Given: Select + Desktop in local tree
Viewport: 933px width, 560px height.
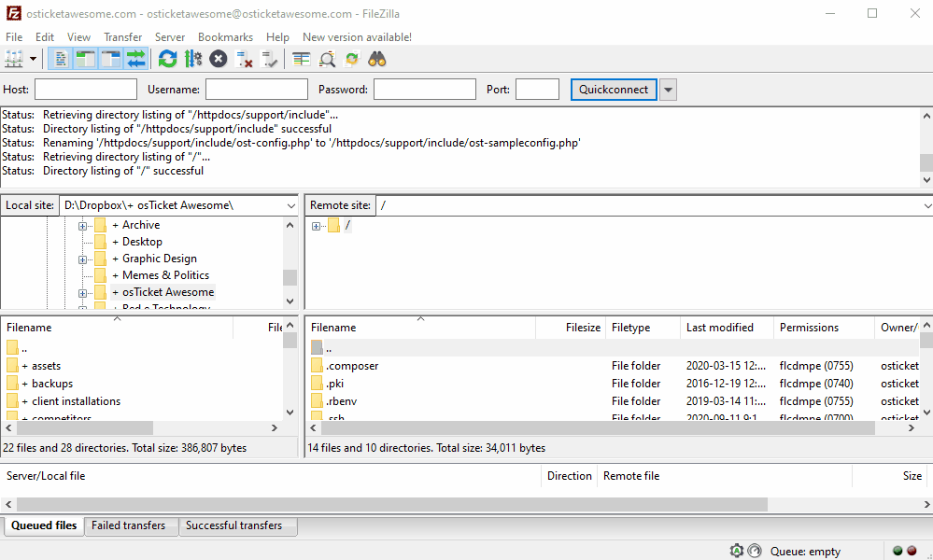Looking at the screenshot, I should tap(137, 242).
